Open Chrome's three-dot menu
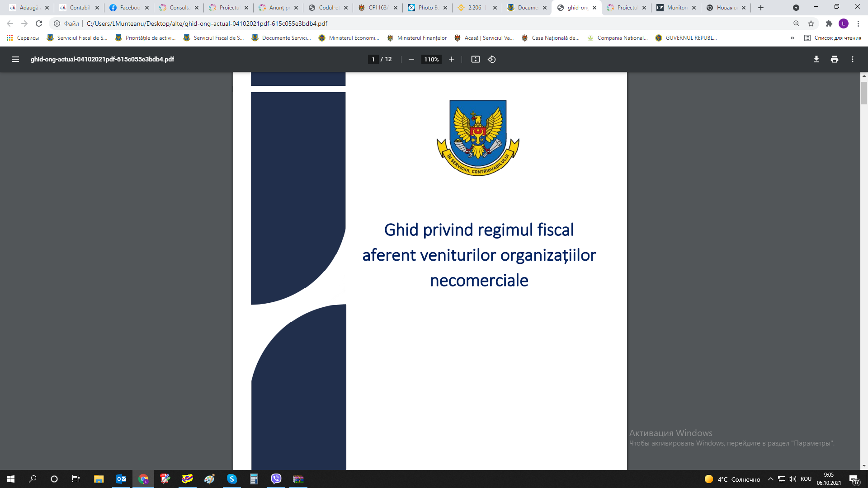The width and height of the screenshot is (868, 488). [x=858, y=23]
